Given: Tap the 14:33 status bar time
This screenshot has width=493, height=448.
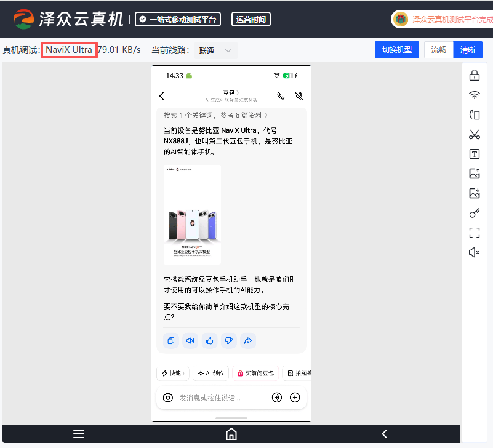Looking at the screenshot, I should [x=175, y=76].
